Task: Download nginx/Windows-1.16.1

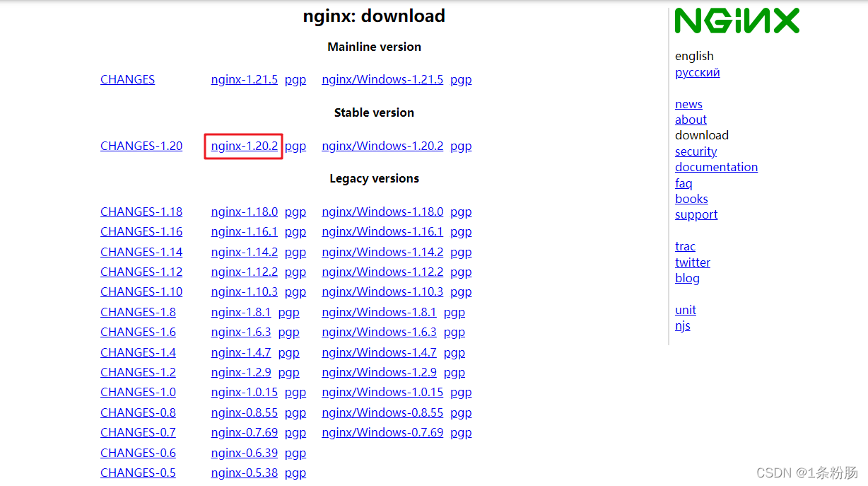Action: point(382,232)
